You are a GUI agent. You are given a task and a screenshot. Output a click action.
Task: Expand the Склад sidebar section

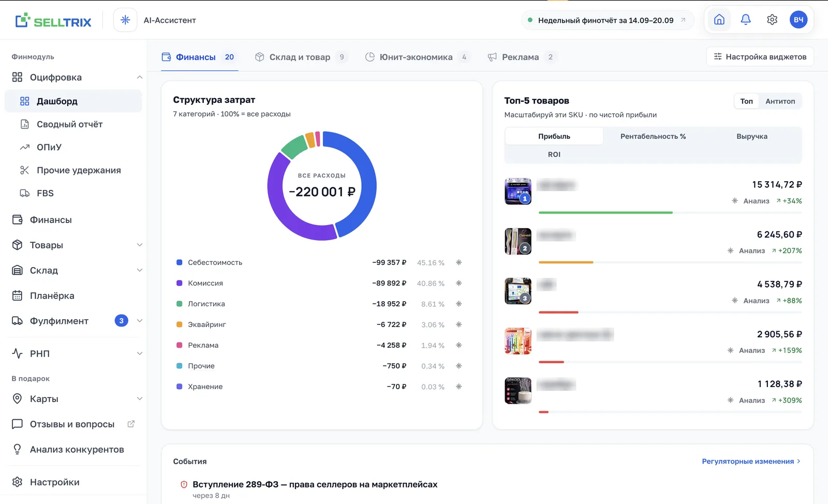point(139,270)
